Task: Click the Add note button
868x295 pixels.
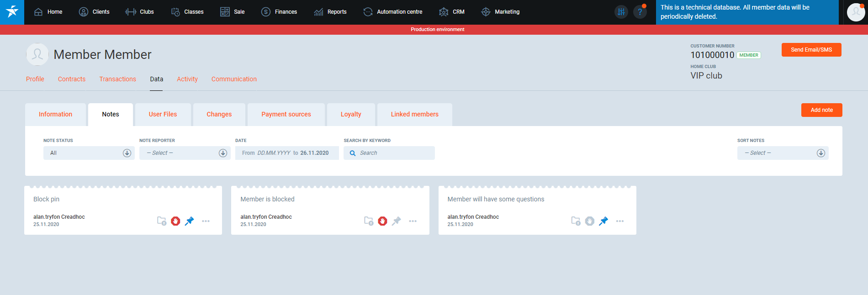Action: (821, 110)
